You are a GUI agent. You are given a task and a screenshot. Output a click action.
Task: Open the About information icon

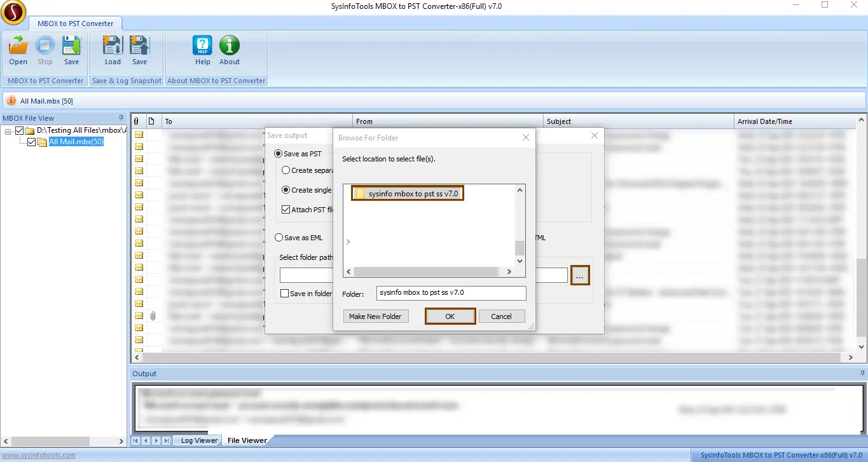pyautogui.click(x=230, y=46)
